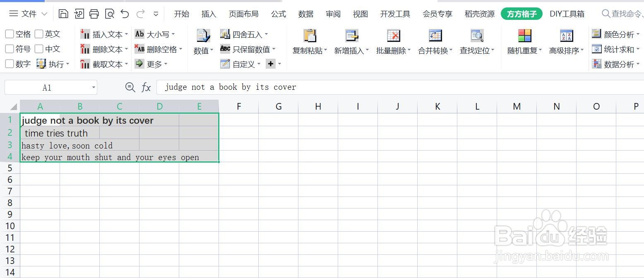Switch to the 开始 tab

click(181, 14)
